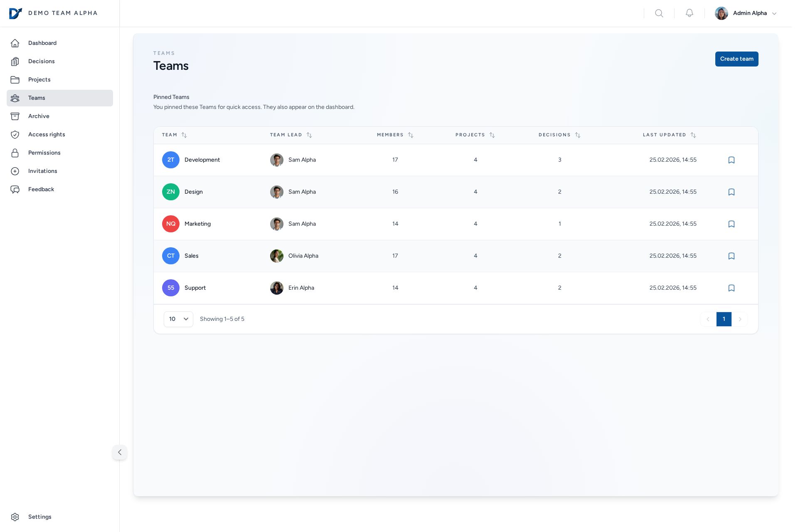Unpin the Development team bookmark
Image resolution: width=798 pixels, height=532 pixels.
[x=731, y=160]
